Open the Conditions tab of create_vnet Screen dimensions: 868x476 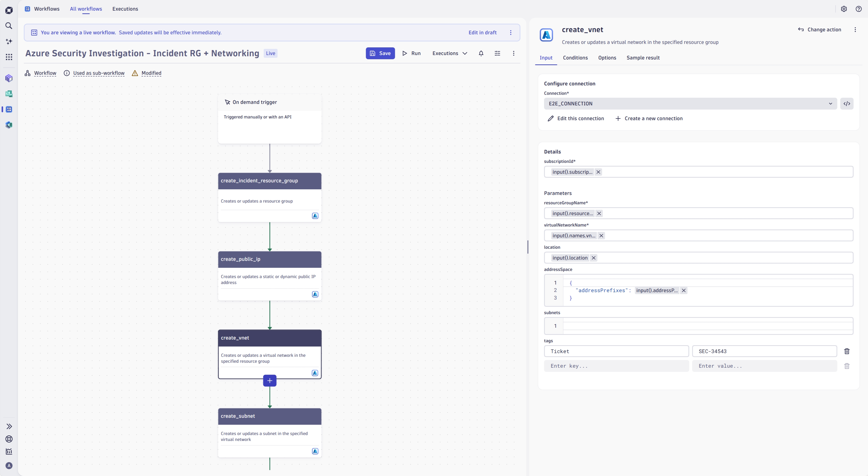click(x=575, y=57)
